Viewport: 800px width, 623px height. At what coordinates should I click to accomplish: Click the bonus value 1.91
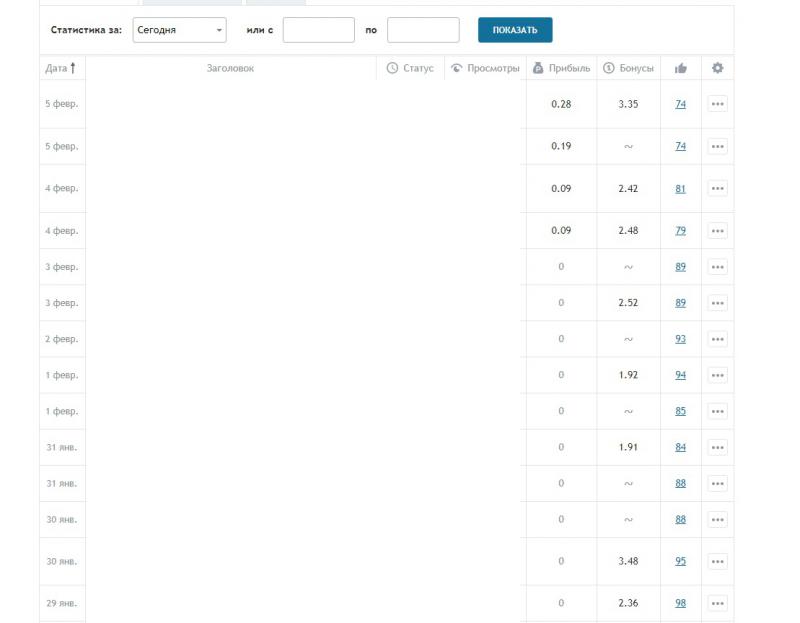[628, 447]
